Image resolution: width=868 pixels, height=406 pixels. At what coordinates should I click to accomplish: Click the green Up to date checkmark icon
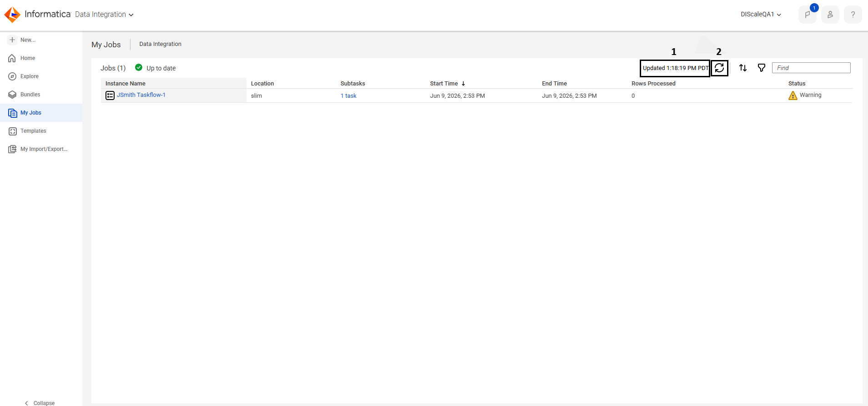[x=139, y=67]
